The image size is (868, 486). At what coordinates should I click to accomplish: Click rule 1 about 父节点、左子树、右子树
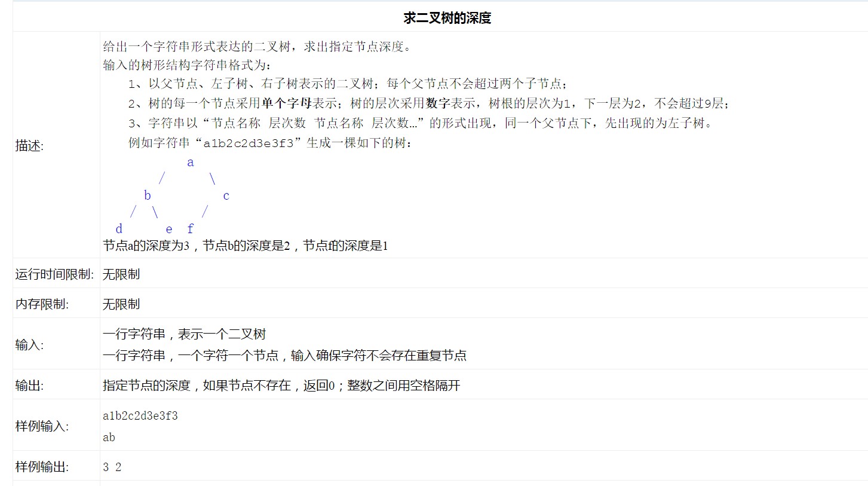[348, 84]
